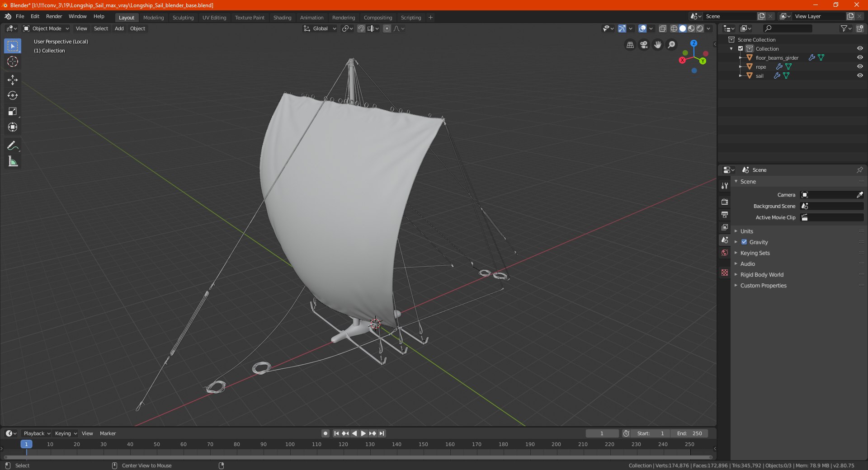Switch to the Sculpting workspace tab
This screenshot has height=470, width=868.
(x=183, y=18)
